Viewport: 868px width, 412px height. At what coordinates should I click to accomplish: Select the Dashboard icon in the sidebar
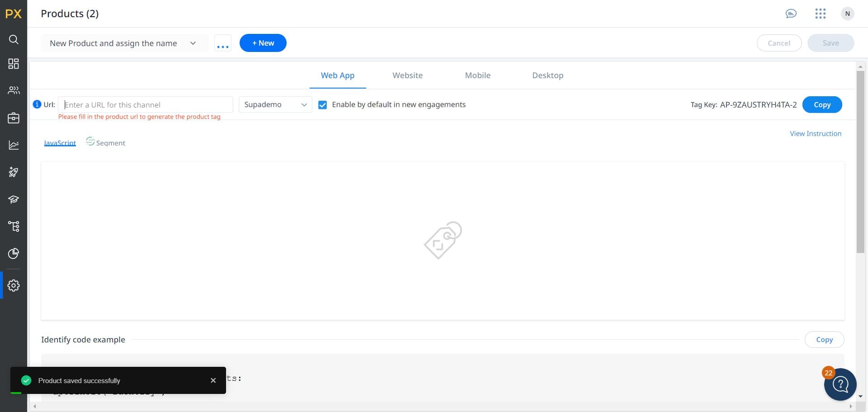[14, 63]
